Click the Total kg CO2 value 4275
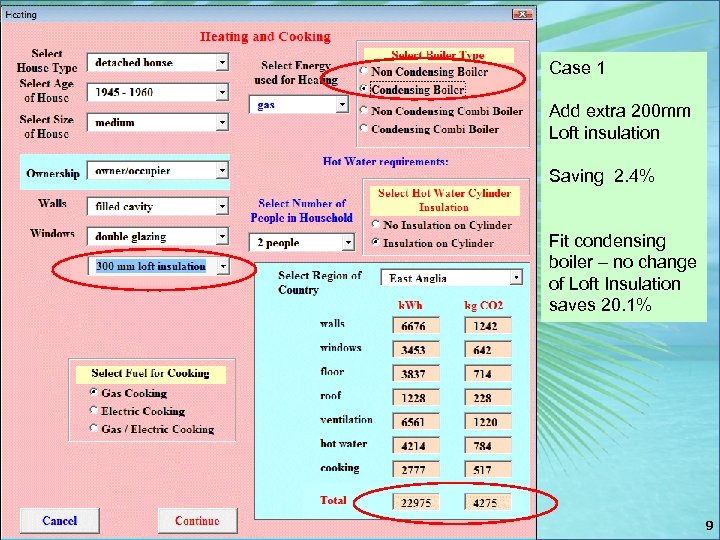 tap(488, 502)
